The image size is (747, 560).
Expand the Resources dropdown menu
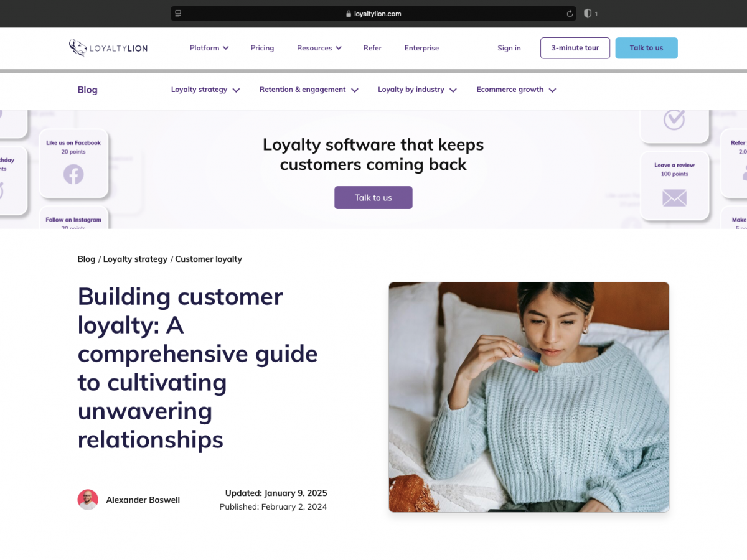pos(319,48)
